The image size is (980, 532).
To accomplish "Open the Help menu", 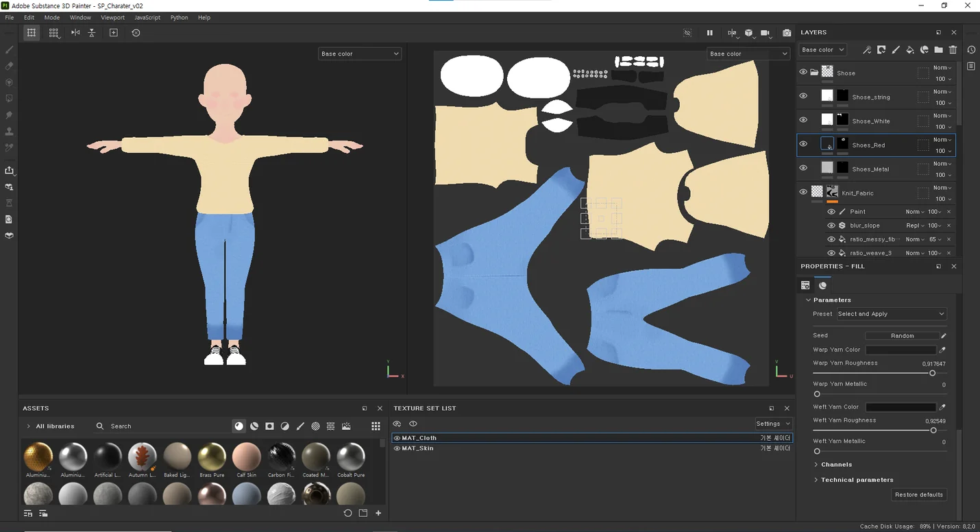I will 204,17.
